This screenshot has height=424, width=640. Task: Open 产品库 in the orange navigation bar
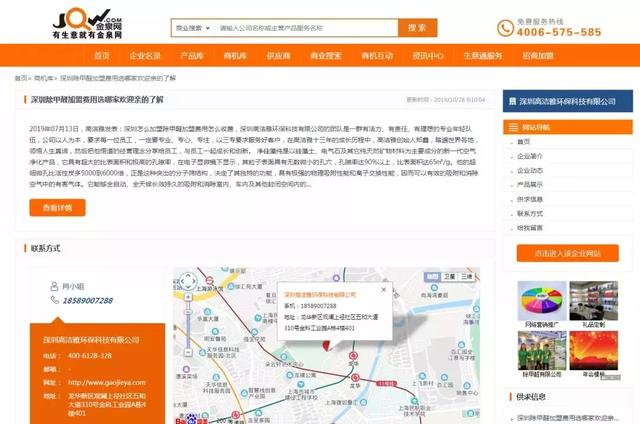[x=192, y=55]
